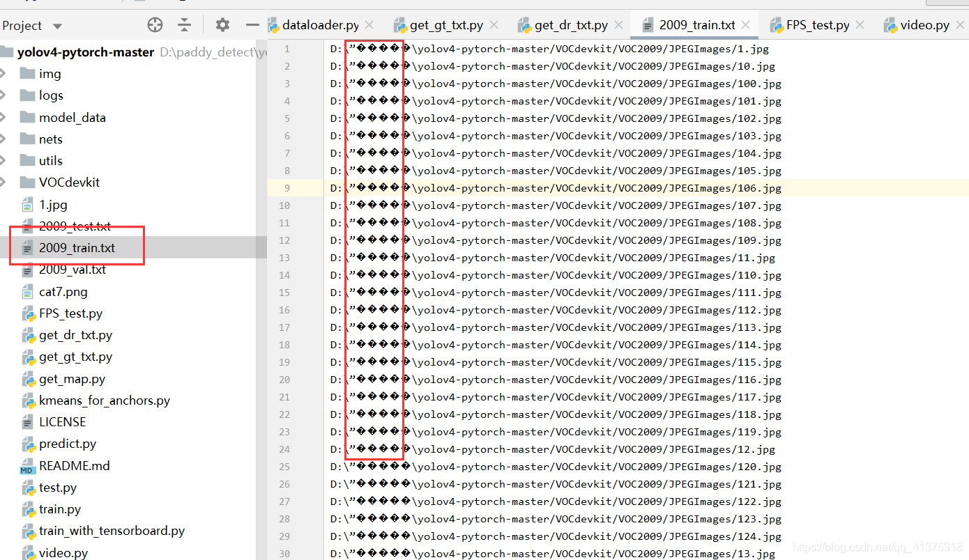969x560 pixels.
Task: Click line number 15 in the gutter
Action: pyautogui.click(x=284, y=293)
